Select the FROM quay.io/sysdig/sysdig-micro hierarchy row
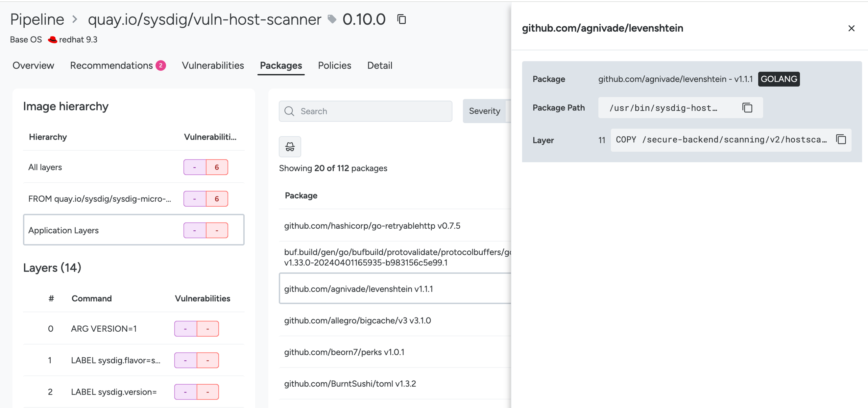The image size is (868, 408). click(100, 199)
